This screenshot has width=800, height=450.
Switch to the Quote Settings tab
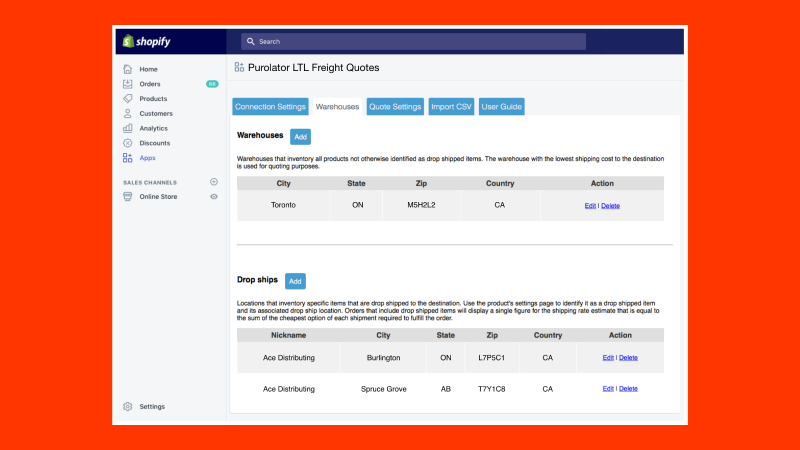point(395,107)
